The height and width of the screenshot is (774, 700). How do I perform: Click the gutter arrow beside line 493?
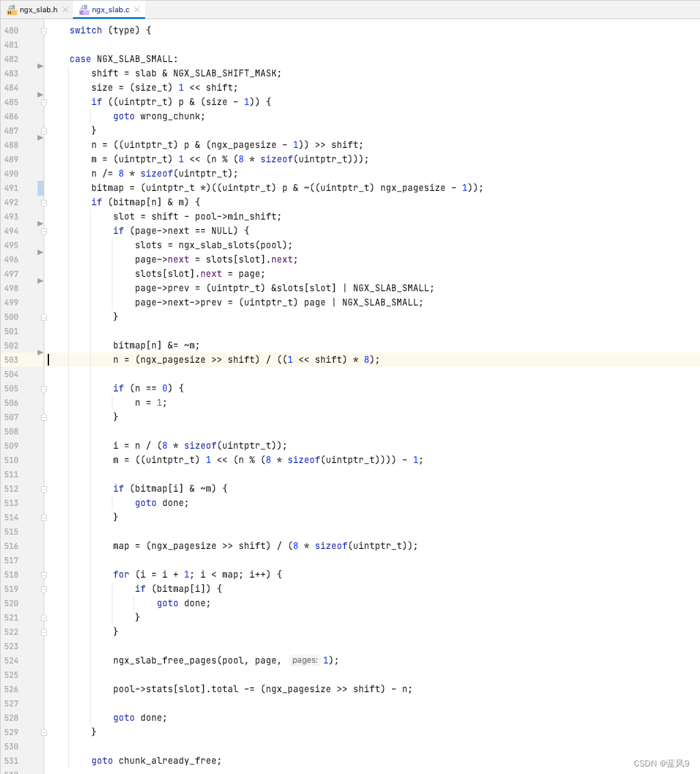click(x=39, y=223)
